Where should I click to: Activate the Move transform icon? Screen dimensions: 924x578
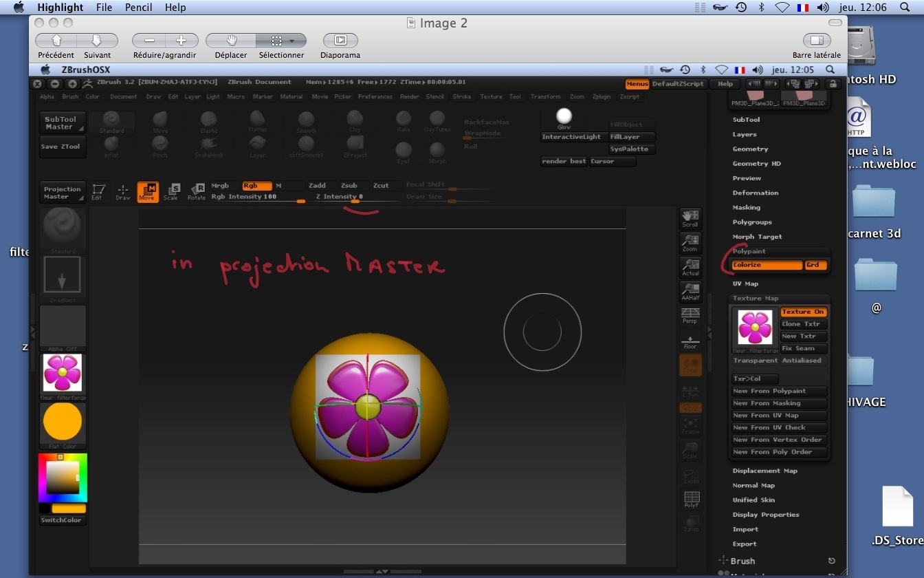(147, 191)
